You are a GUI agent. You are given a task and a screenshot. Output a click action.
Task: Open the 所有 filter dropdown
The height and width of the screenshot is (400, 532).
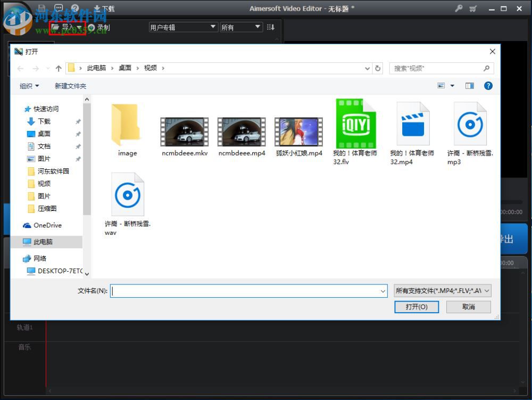[241, 27]
